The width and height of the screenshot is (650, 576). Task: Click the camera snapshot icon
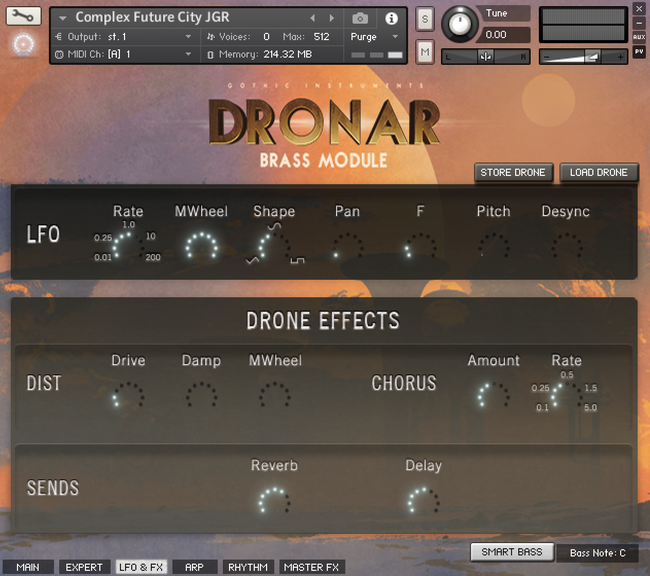point(360,18)
